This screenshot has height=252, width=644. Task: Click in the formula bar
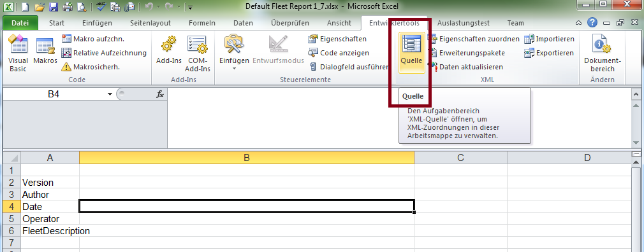399,118
